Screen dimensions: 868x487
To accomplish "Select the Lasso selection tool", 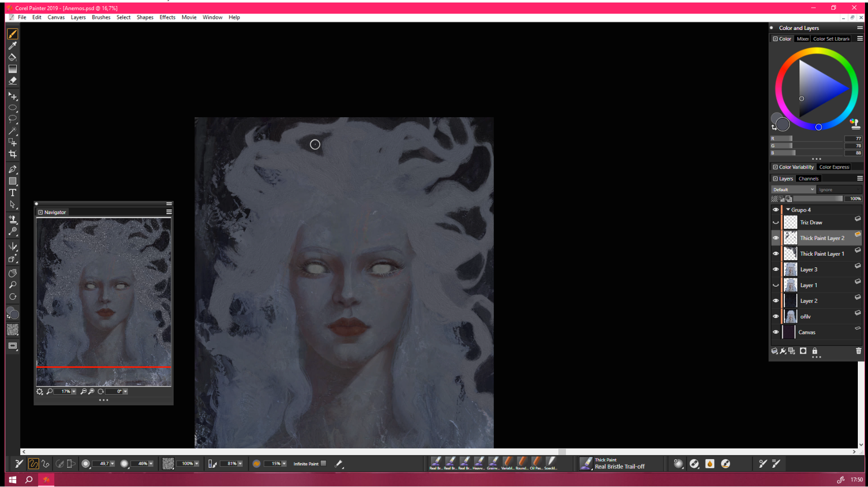I will (x=13, y=119).
